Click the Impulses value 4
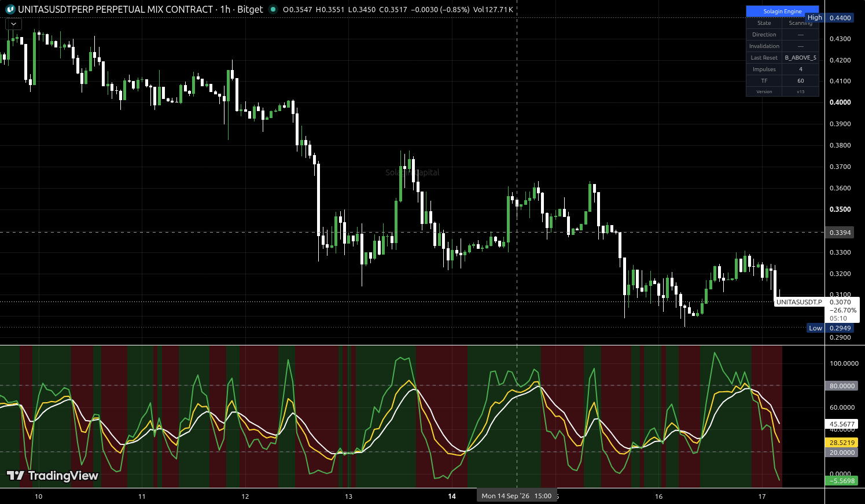 click(x=800, y=69)
